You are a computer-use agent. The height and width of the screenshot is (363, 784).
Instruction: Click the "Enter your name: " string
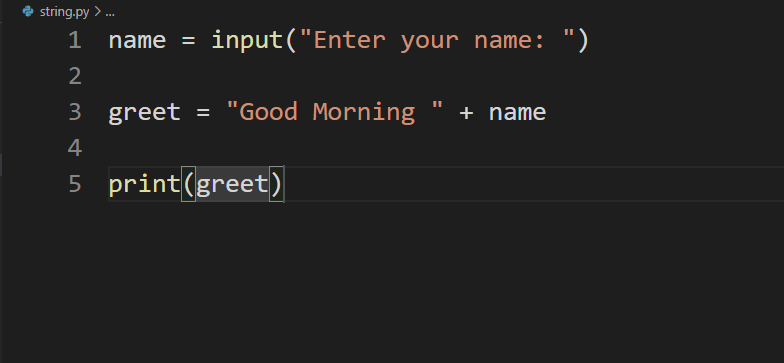click(438, 40)
